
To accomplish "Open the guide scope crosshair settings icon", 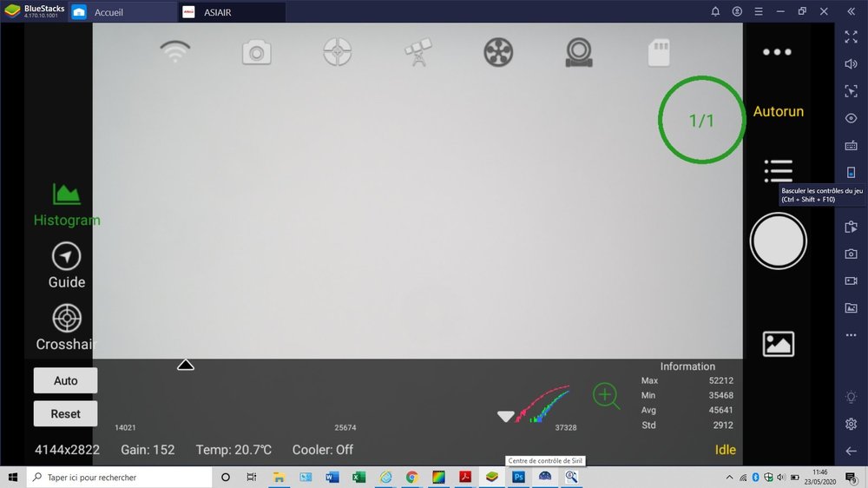I will [x=337, y=52].
